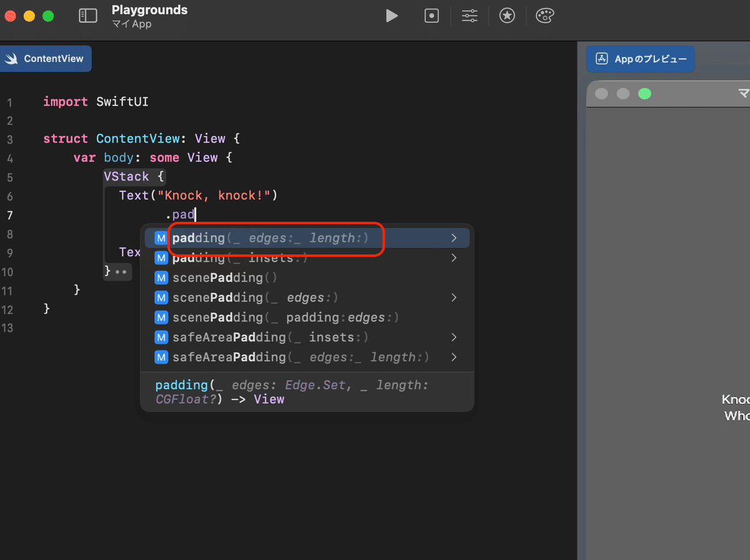Choose padding(_ edges:_ length:) suggestion
Screen dimensions: 750x560
click(x=307, y=238)
